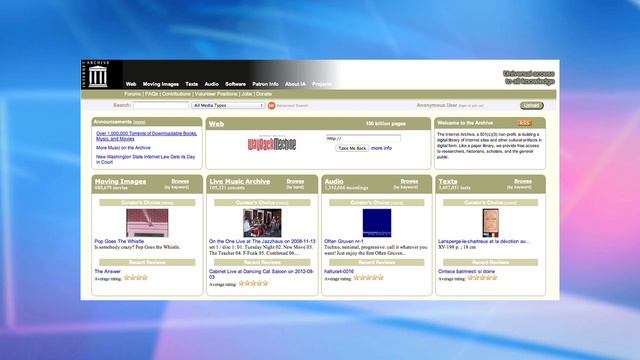Open the Cintece batrinesti si doine link
This screenshot has height=360, width=640.
467,271
